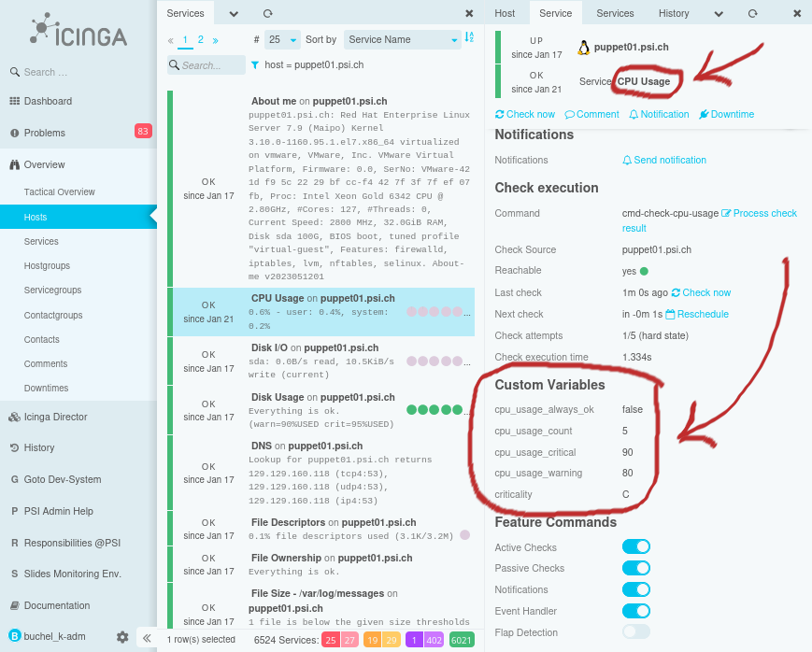Viewport: 812px width, 652px height.
Task: Enable Flap Detection switch
Action: point(636,631)
